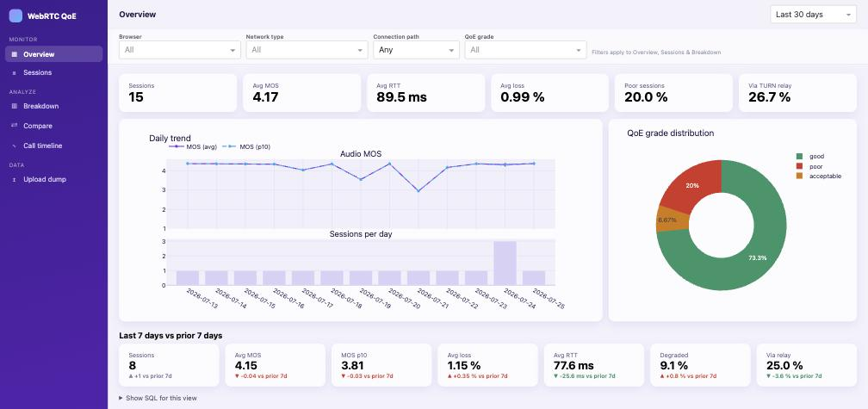Click the filters apply note text
The image size is (868, 409).
click(656, 52)
